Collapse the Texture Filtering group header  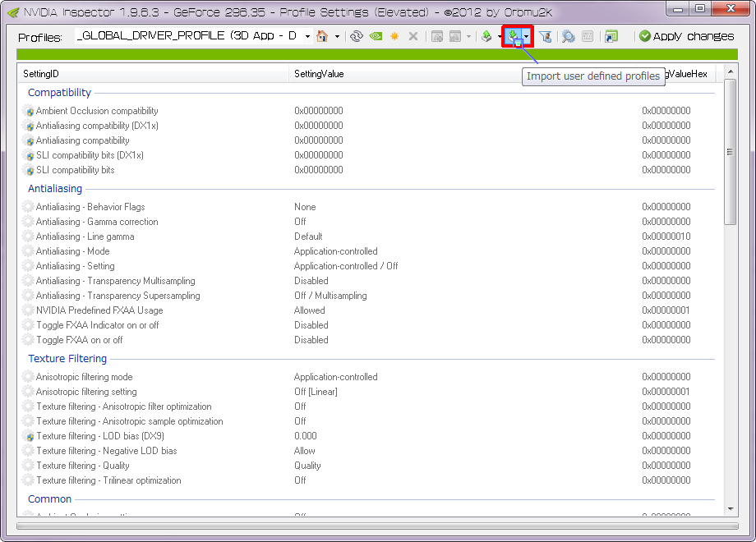tap(67, 358)
